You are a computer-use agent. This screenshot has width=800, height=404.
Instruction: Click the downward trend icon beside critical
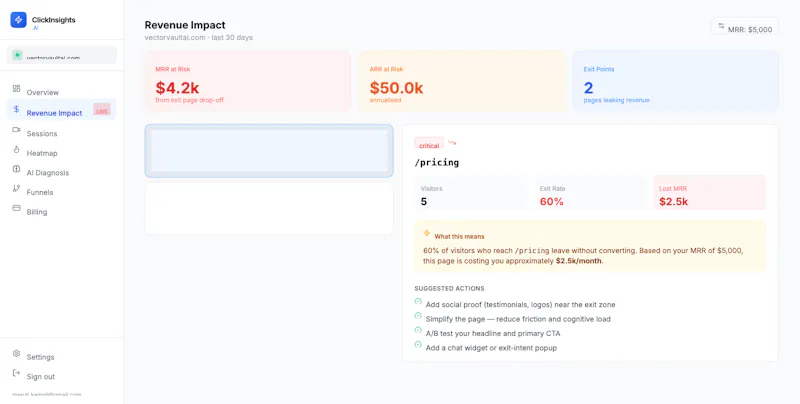pyautogui.click(x=452, y=143)
